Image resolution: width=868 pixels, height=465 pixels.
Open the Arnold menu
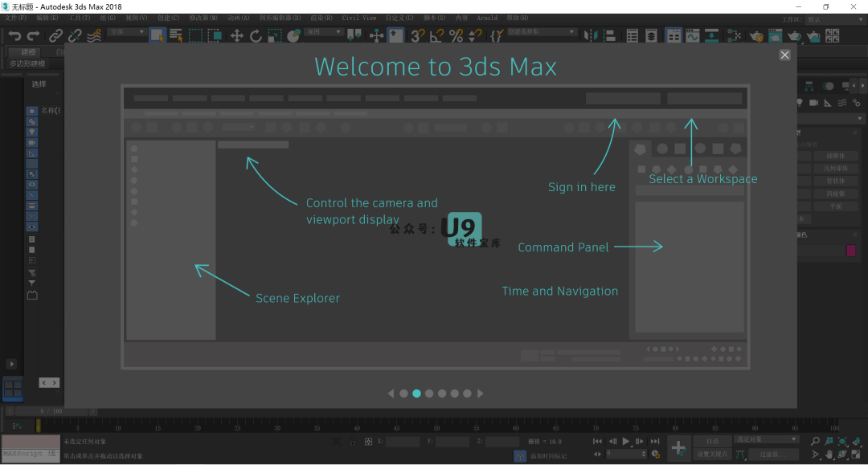coord(486,18)
